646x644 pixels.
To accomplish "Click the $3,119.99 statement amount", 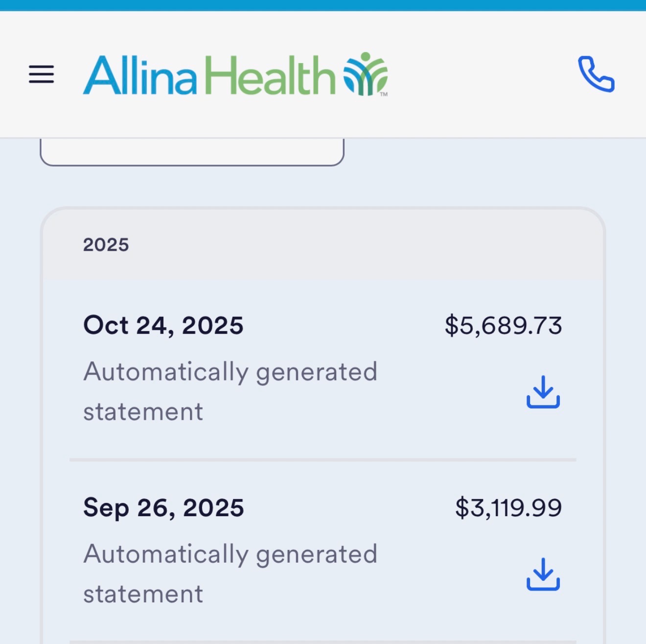I will [x=508, y=507].
